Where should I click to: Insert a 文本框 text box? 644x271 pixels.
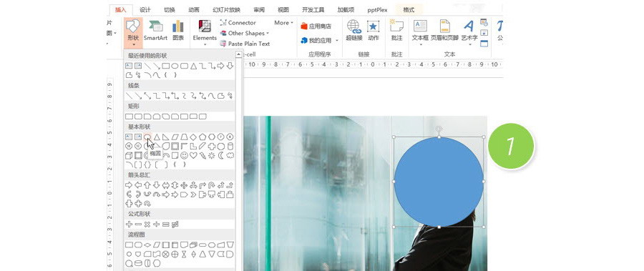(420, 32)
